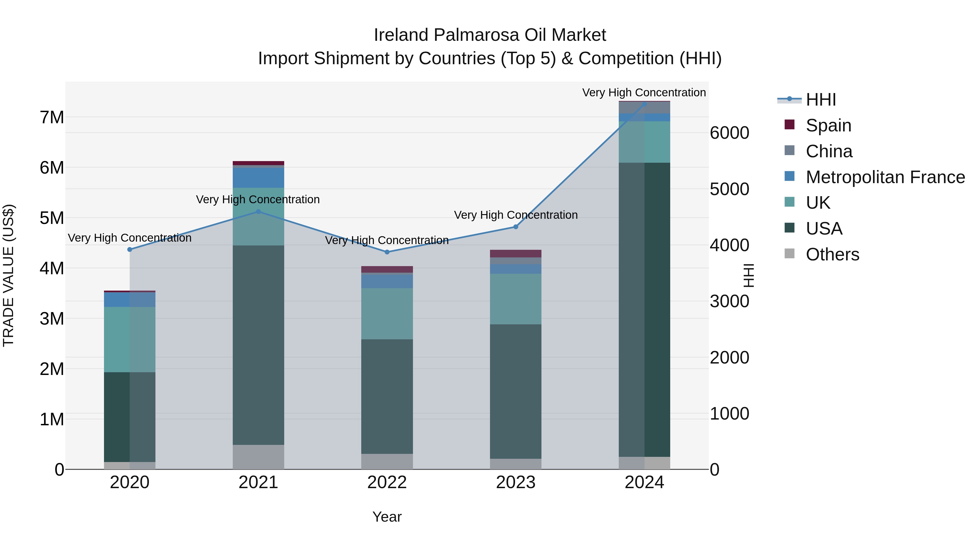Image resolution: width=980 pixels, height=551 pixels.
Task: Click the HHI line marker icon in legend
Action: pos(789,99)
